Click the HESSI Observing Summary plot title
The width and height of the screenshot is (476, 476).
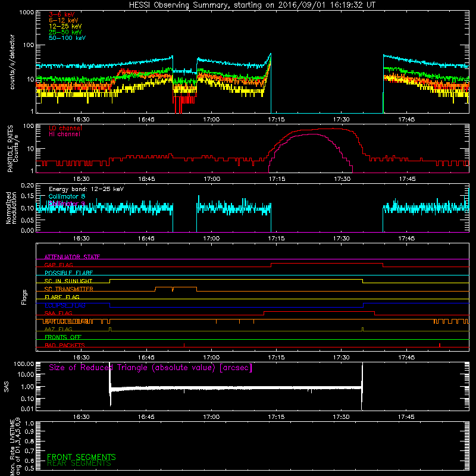coord(252,5)
